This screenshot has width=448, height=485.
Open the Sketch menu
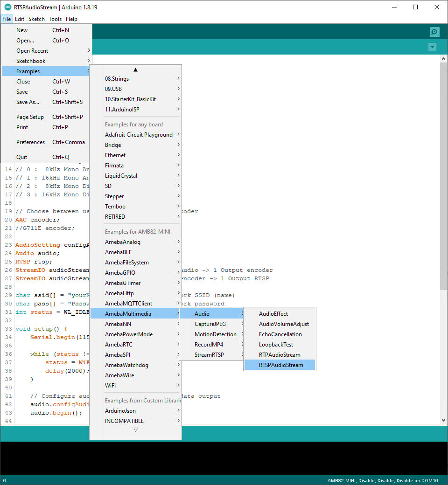tap(36, 19)
